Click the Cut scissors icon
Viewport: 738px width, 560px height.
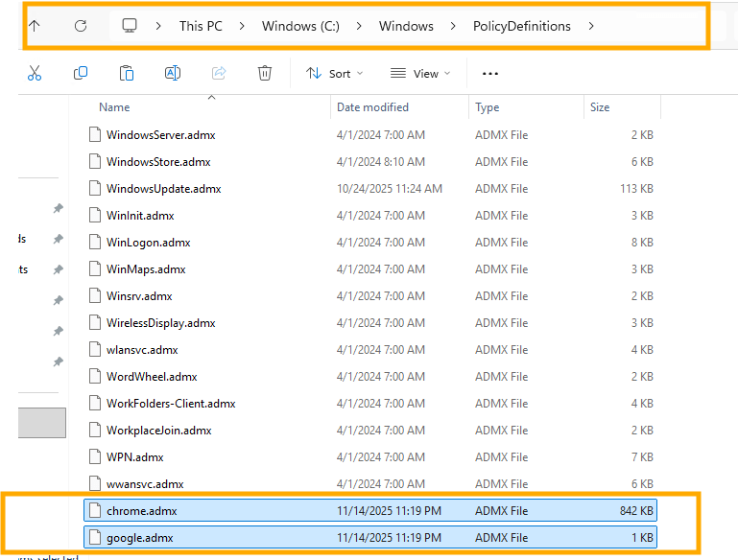35,73
